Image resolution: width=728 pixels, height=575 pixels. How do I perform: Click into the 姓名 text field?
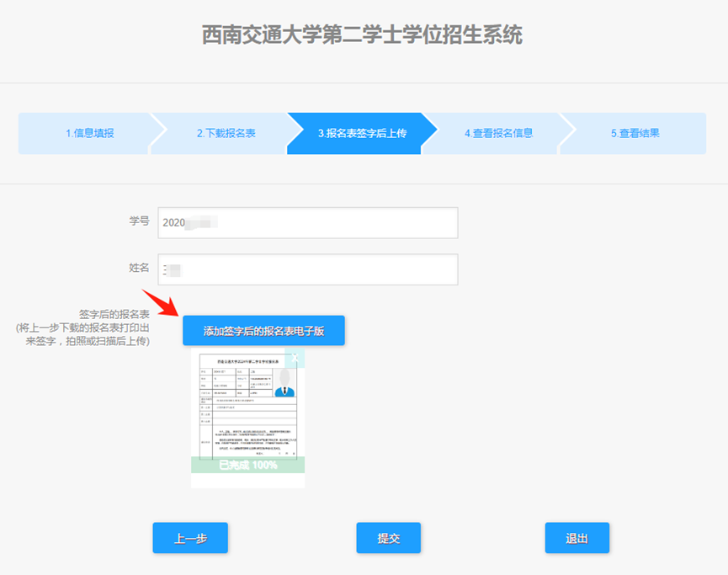307,269
